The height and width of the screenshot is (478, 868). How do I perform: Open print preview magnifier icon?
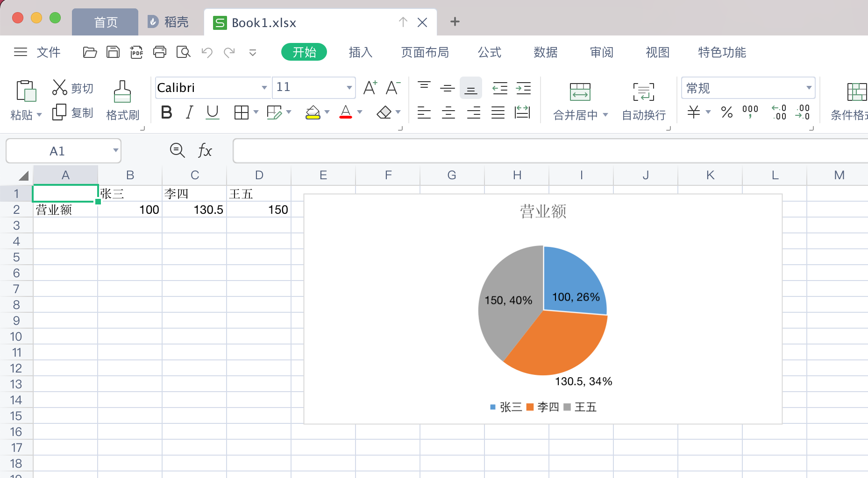tap(183, 52)
